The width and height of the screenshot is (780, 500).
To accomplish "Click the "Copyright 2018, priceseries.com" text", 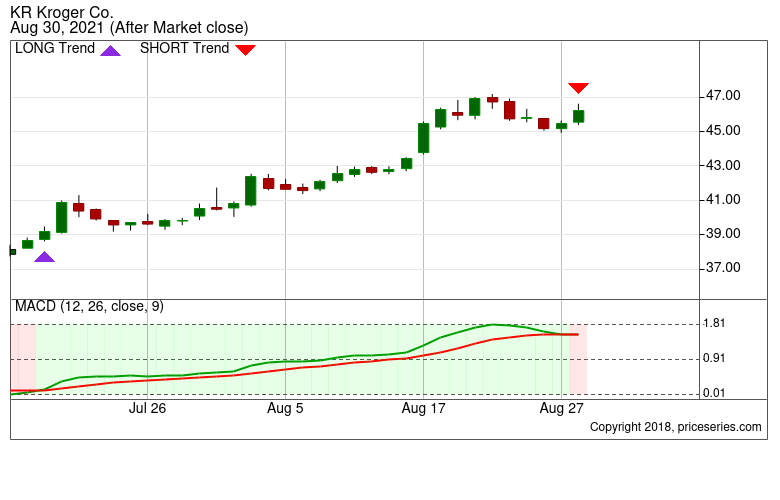I will pos(676,427).
